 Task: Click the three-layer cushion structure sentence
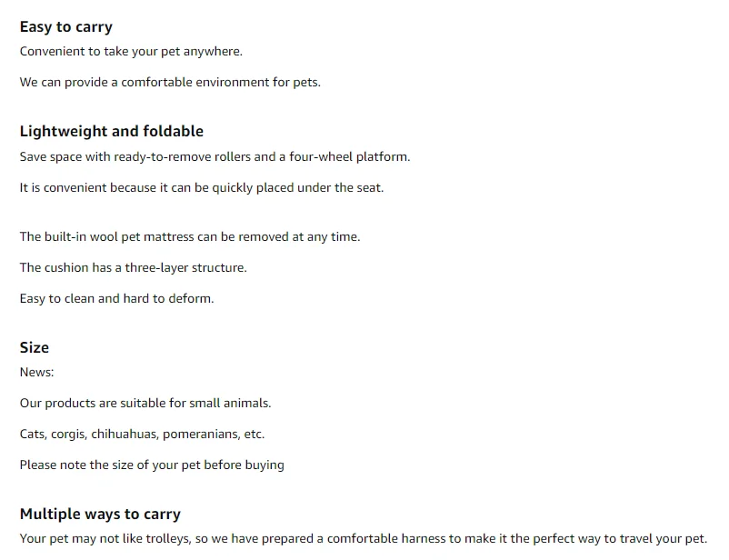(133, 268)
